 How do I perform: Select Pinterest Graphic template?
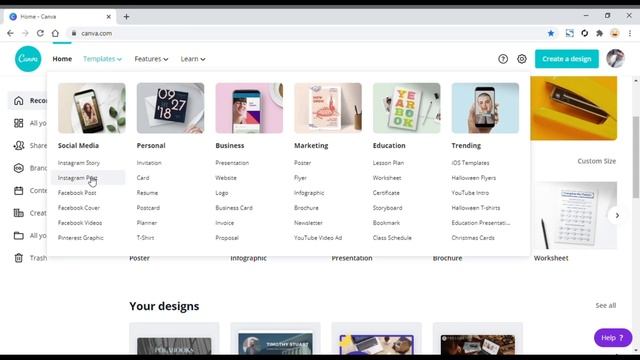click(x=80, y=238)
